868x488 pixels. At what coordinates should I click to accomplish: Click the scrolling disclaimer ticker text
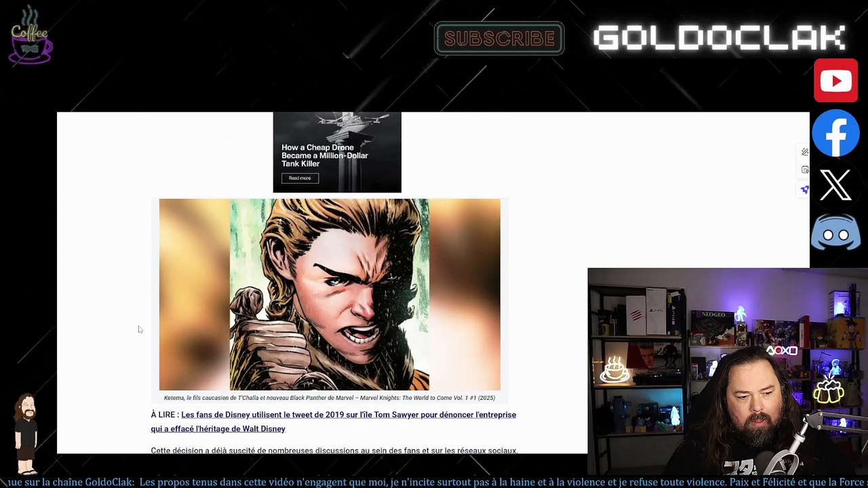coord(434,482)
